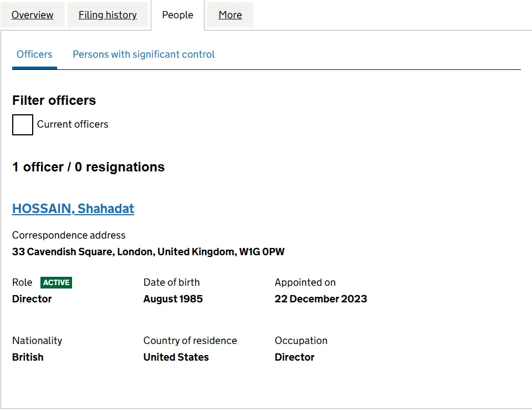Switch to the Filing history tab
This screenshot has width=532, height=410.
coord(108,15)
